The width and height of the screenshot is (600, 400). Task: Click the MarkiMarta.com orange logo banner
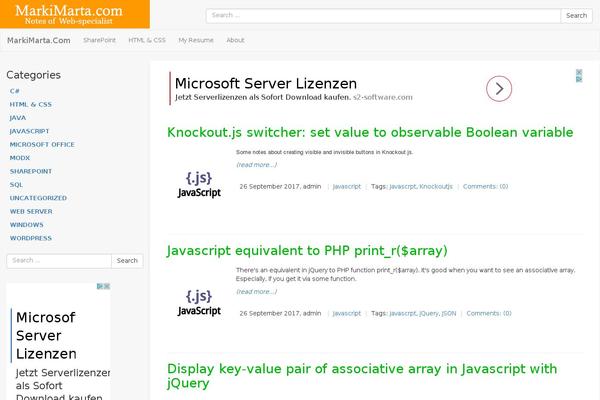pyautogui.click(x=75, y=14)
